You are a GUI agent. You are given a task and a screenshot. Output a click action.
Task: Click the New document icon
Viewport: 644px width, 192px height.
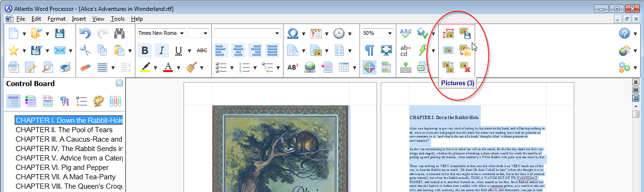pyautogui.click(x=14, y=33)
